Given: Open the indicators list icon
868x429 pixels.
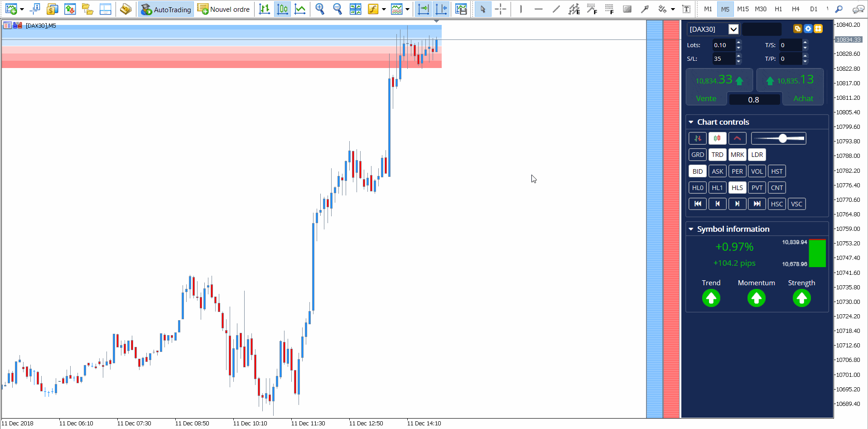Looking at the screenshot, I should point(373,9).
